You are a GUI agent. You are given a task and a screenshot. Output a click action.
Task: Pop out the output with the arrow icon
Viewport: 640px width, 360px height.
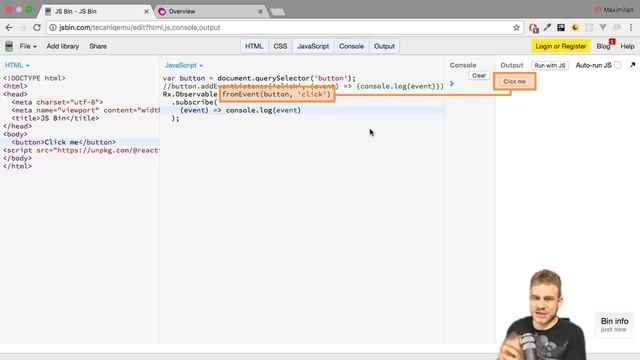(633, 65)
